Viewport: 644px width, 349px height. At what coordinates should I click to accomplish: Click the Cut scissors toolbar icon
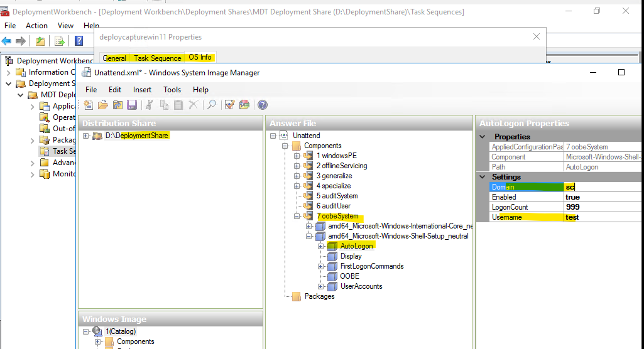click(x=149, y=105)
